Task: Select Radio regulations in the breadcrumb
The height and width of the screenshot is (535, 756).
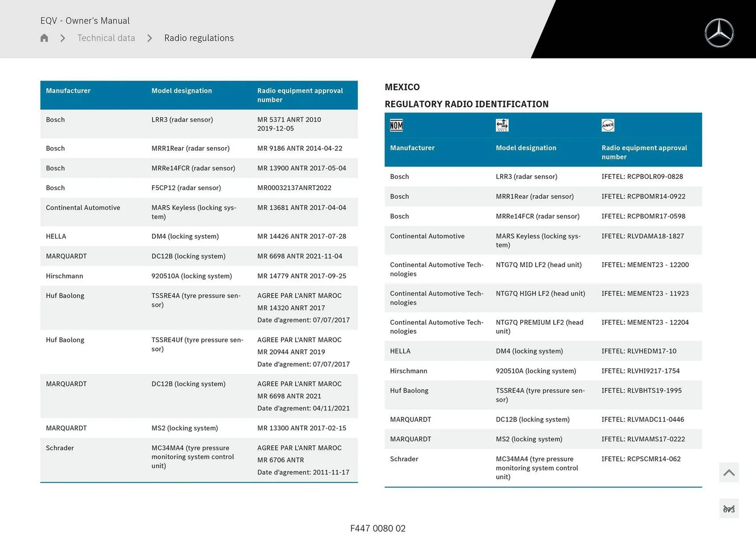Action: [199, 38]
